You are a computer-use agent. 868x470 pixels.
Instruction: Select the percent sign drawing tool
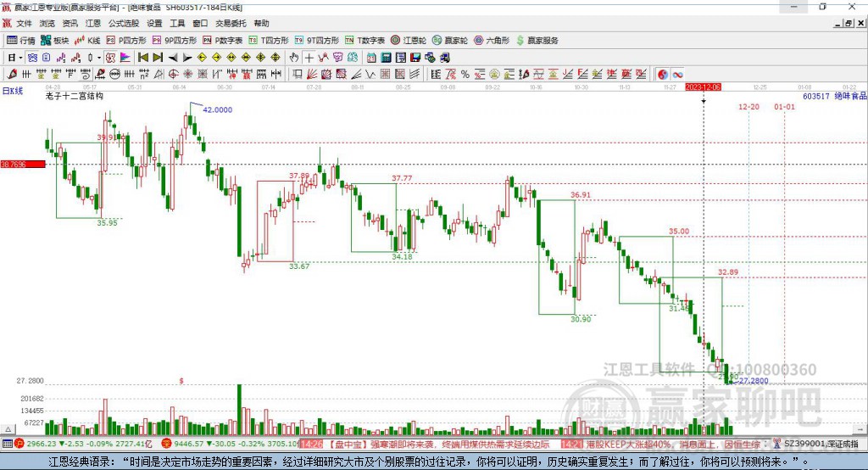click(x=465, y=75)
